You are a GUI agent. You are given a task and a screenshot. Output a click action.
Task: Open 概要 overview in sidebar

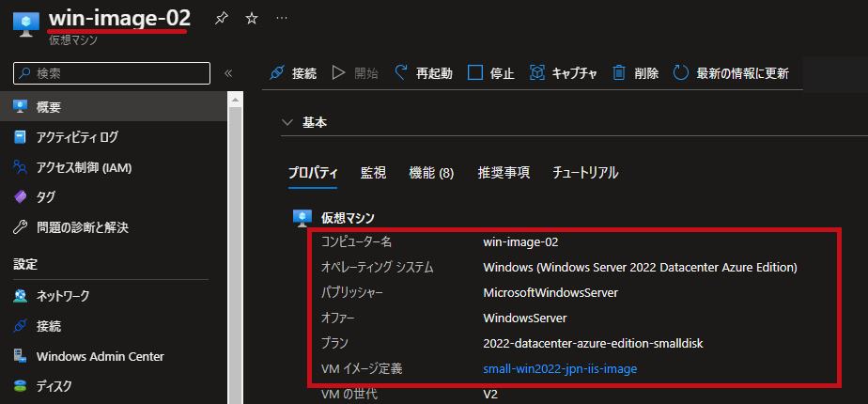pyautogui.click(x=114, y=107)
